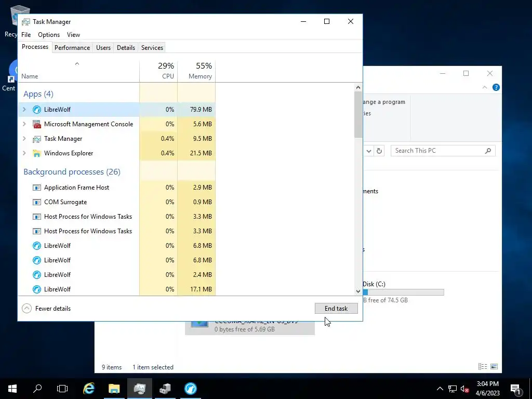This screenshot has height=399, width=532.
Task: Click the Apps (4) group header
Action: click(38, 94)
